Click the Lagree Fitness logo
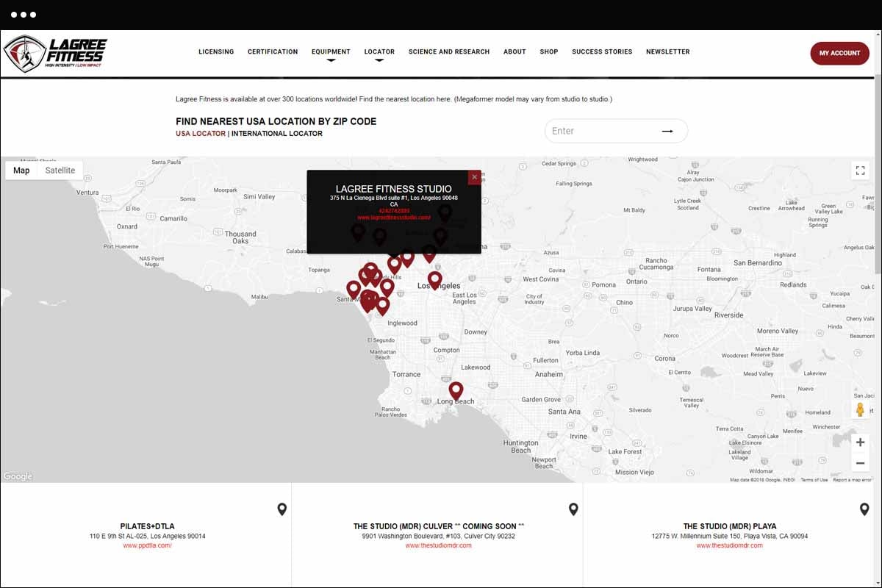 tap(55, 53)
